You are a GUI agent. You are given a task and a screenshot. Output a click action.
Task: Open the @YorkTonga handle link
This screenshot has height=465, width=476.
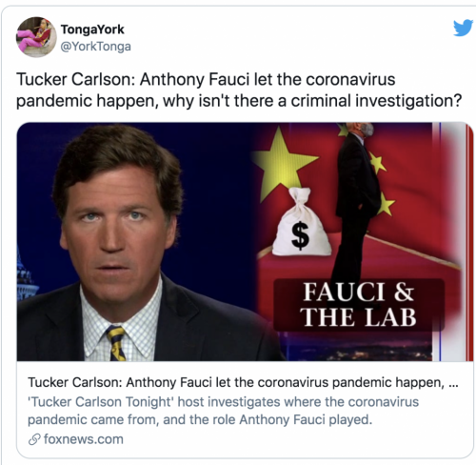click(x=95, y=47)
